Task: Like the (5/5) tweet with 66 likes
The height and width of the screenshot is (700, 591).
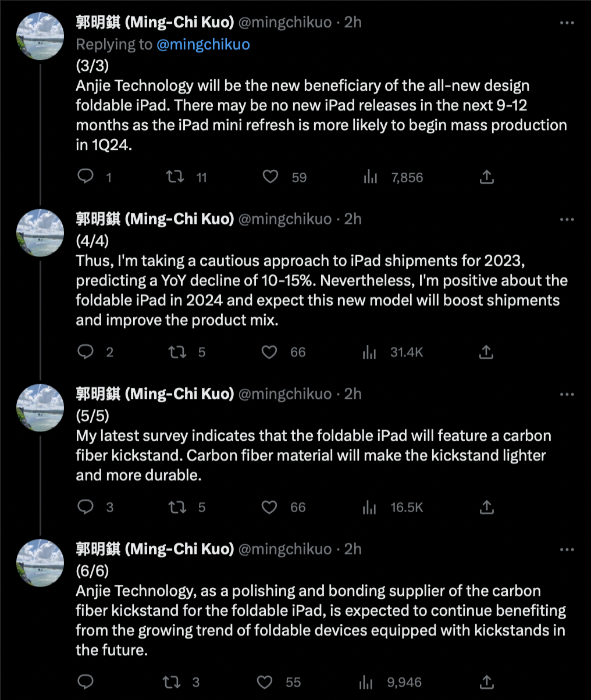Action: tap(270, 508)
